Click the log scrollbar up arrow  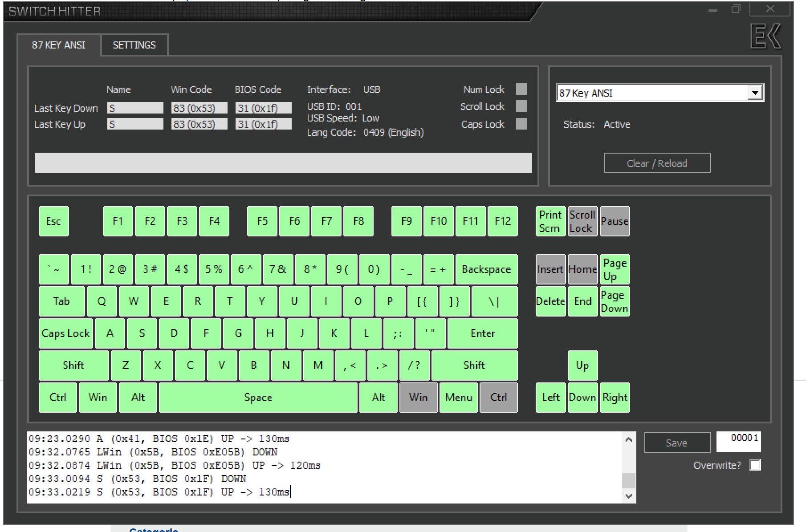coord(629,439)
